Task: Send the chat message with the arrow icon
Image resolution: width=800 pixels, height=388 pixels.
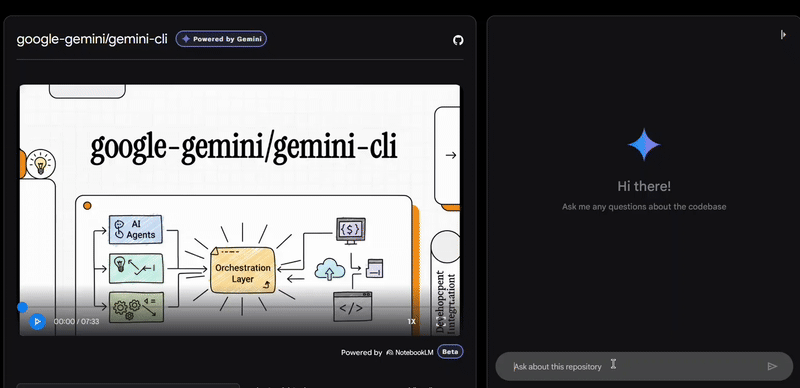Action: tap(772, 366)
